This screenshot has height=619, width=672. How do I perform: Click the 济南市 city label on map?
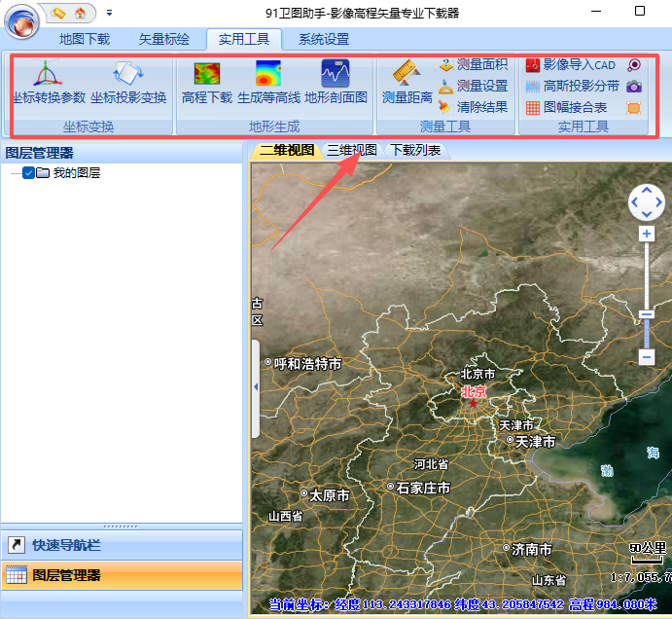pyautogui.click(x=531, y=549)
